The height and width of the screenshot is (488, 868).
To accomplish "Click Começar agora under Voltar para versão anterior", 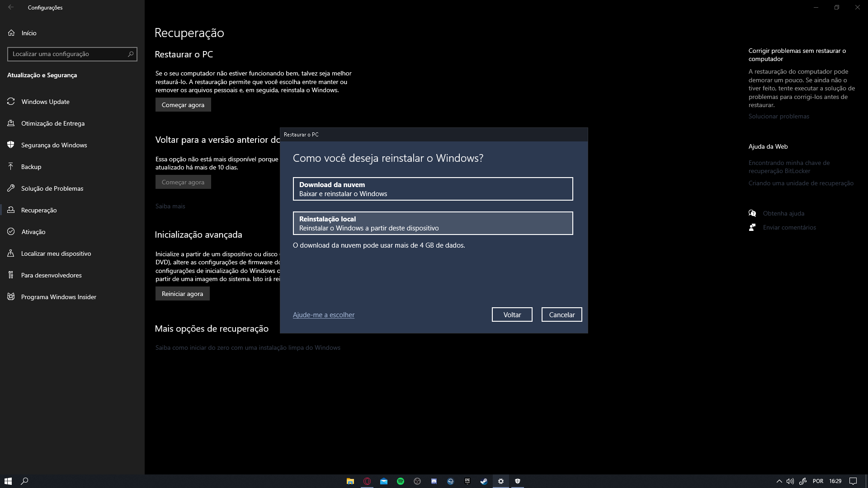I will click(x=183, y=182).
